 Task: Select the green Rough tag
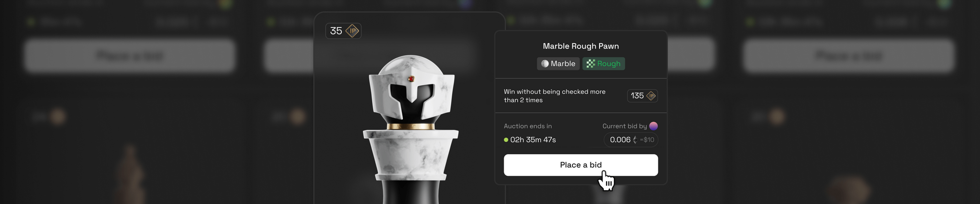pos(603,64)
